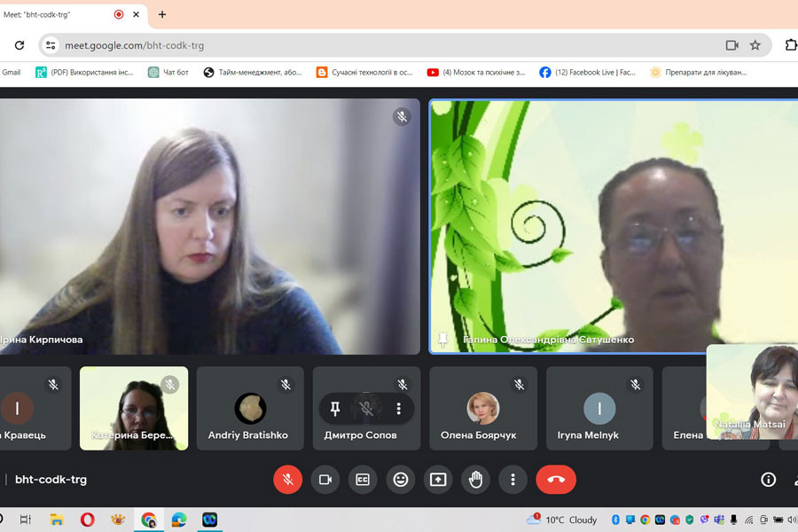Click camera permission icon in address bar

coord(731,45)
